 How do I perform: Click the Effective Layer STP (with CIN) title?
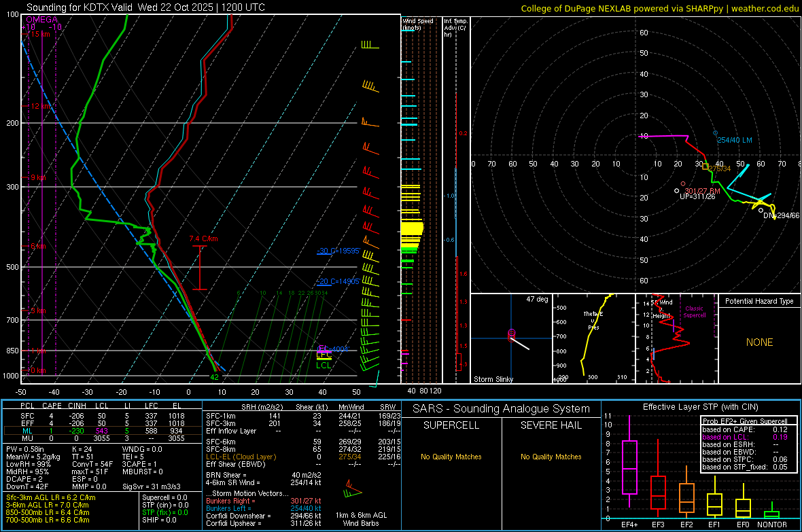click(700, 407)
